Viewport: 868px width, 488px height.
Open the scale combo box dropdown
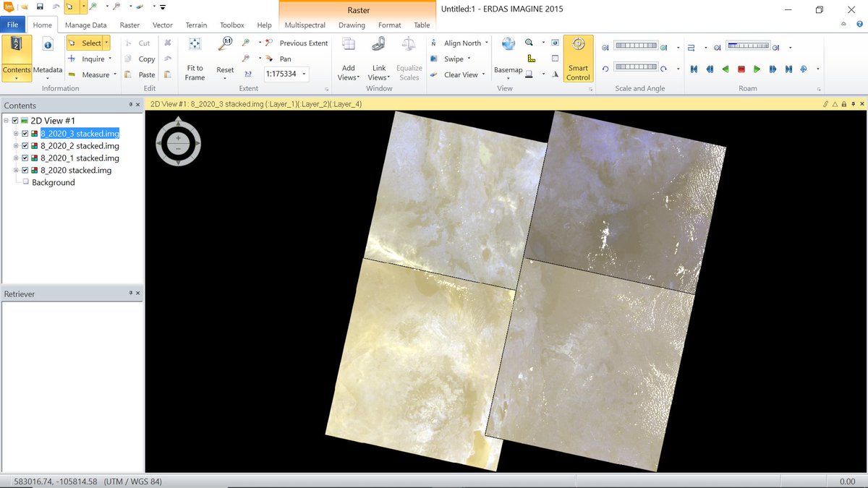pyautogui.click(x=305, y=74)
